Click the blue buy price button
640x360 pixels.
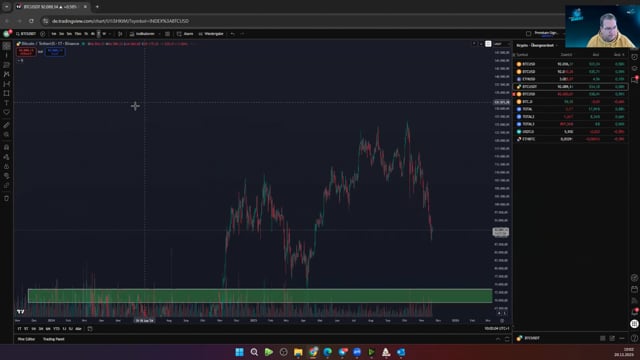click(x=55, y=52)
